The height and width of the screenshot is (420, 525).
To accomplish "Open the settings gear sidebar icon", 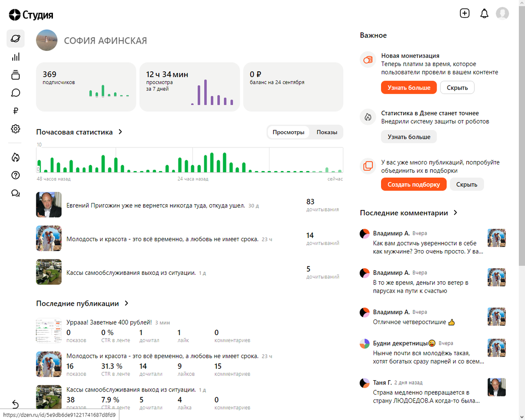I will (x=15, y=129).
